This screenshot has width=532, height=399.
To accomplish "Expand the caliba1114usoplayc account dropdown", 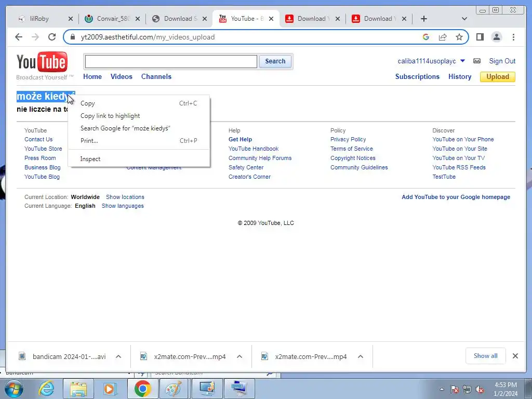I will 462,61.
